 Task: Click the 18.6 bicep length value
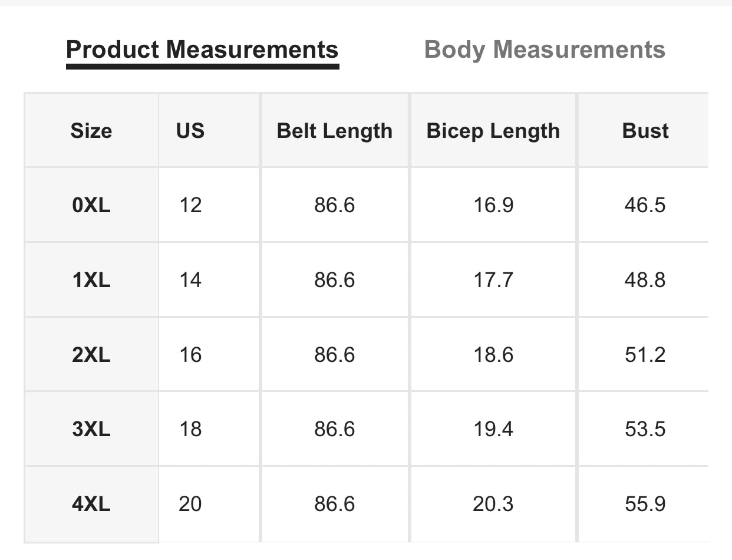pos(493,355)
